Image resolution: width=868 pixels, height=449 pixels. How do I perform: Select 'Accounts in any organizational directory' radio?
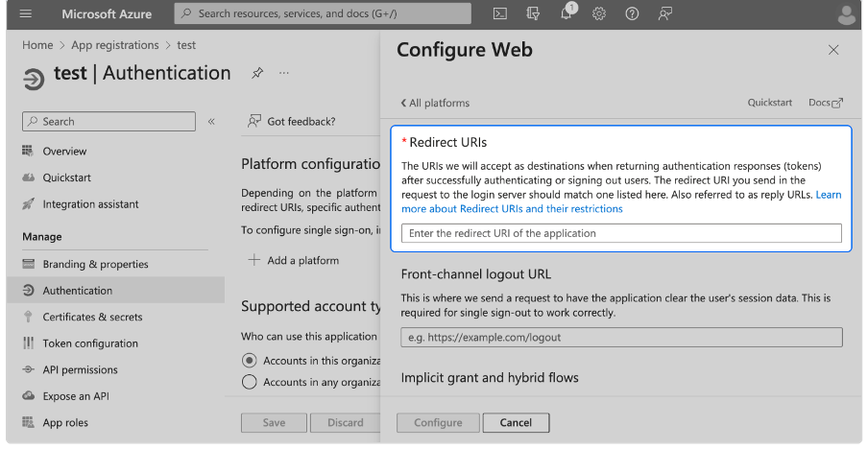click(x=250, y=382)
